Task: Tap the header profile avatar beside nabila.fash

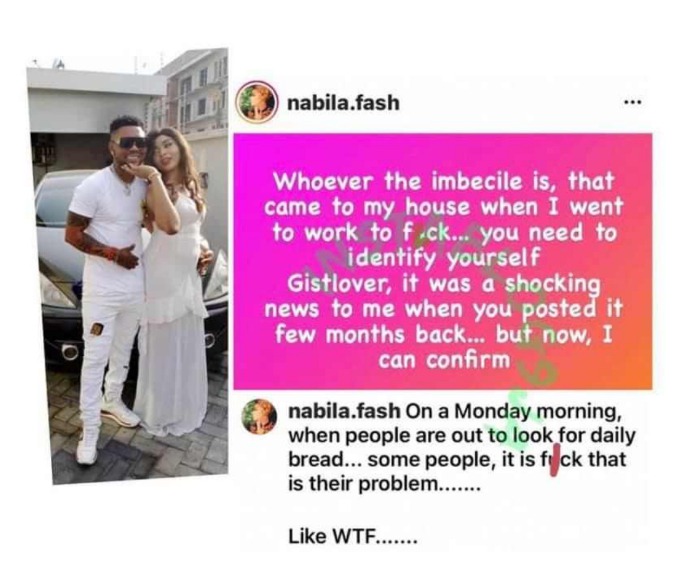Action: [x=256, y=102]
